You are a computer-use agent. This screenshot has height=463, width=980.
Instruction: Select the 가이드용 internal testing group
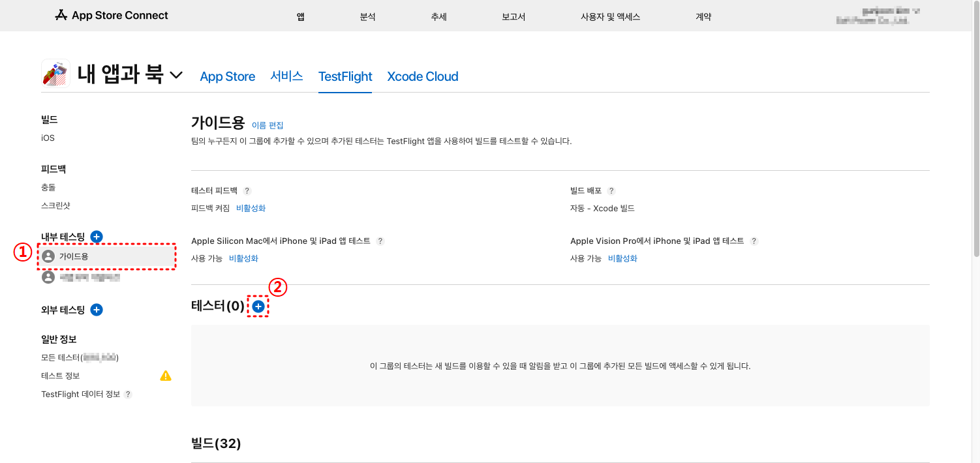point(107,256)
